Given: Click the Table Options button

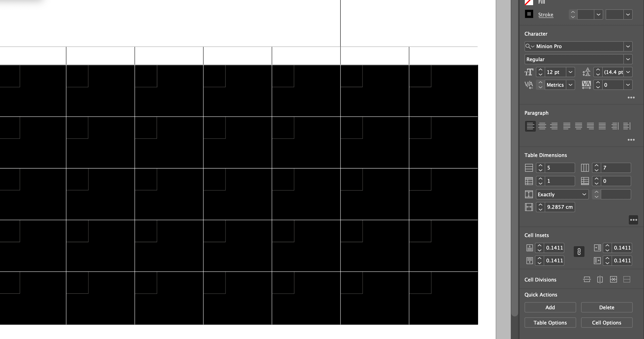Looking at the screenshot, I should pos(550,323).
